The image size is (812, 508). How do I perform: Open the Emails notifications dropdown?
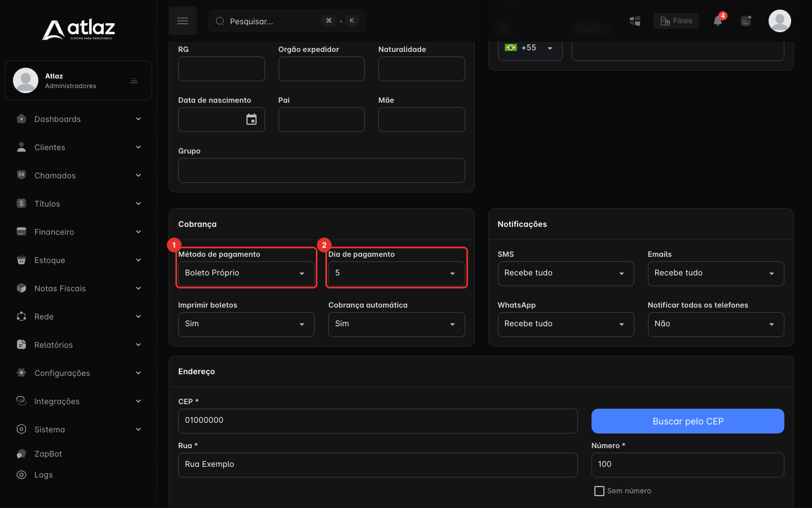click(x=716, y=273)
